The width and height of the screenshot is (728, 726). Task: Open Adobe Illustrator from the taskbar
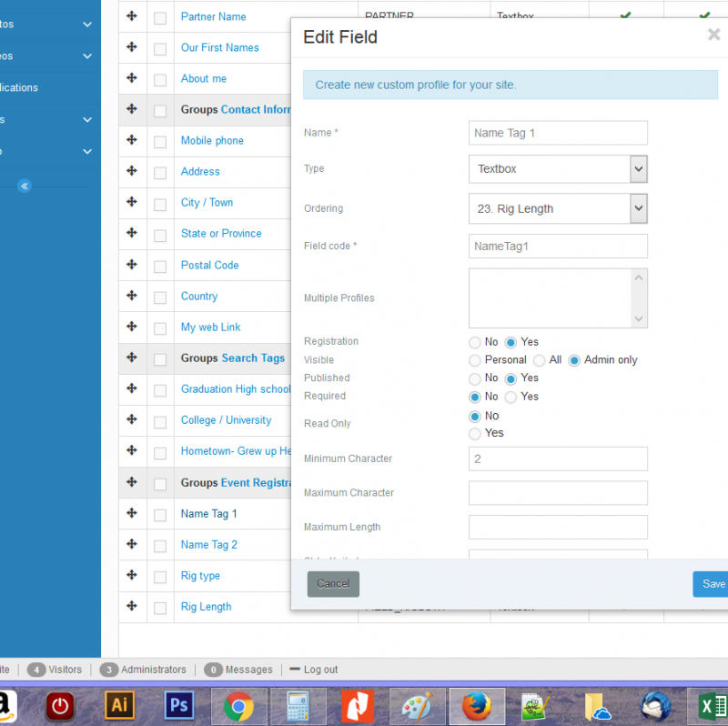[x=119, y=705]
